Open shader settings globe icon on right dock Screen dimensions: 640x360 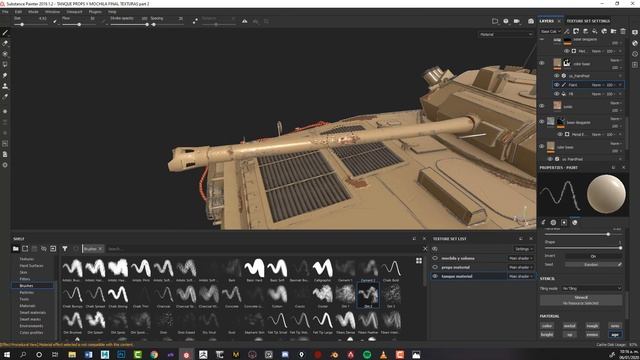[635, 43]
